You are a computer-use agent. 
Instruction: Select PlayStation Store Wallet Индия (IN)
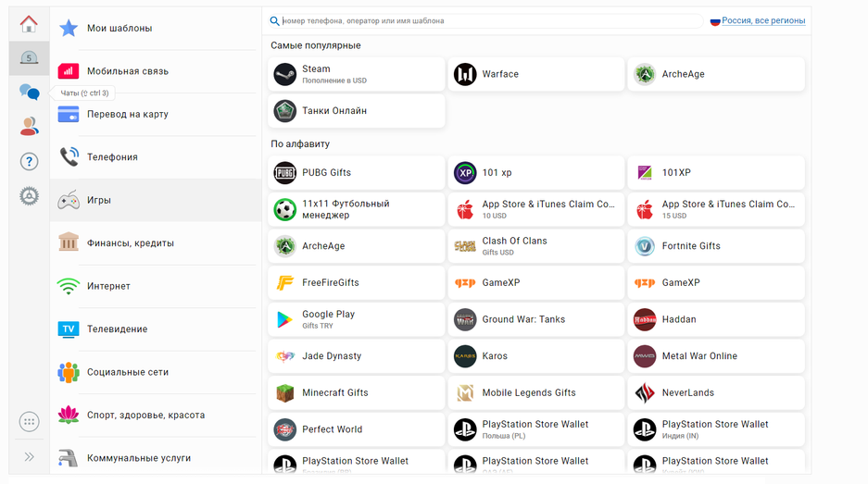coord(716,429)
